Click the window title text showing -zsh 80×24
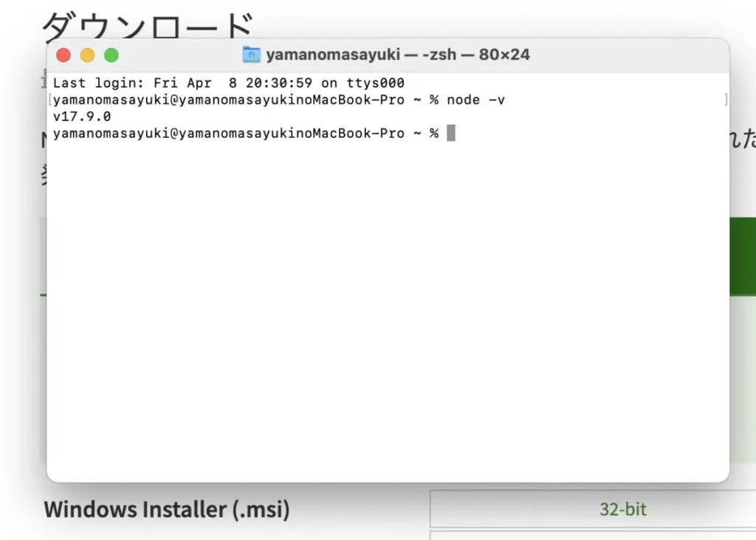Screen dimensions: 756x540 [397, 55]
